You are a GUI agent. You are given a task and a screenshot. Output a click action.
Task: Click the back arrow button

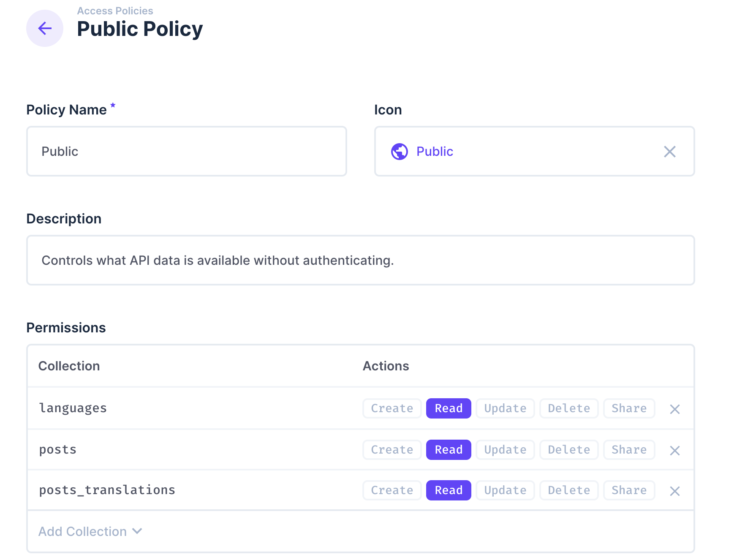click(45, 28)
